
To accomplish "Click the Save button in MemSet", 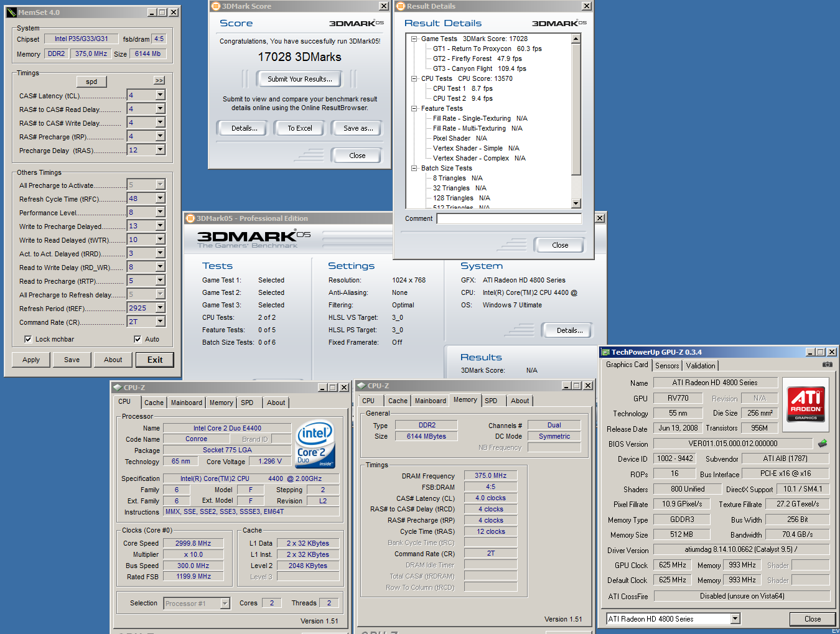I will pos(72,360).
